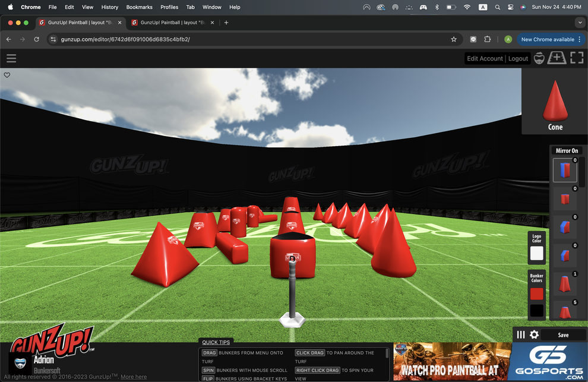Select the Cone preview in top-right panel
The image size is (588, 382).
point(555,102)
